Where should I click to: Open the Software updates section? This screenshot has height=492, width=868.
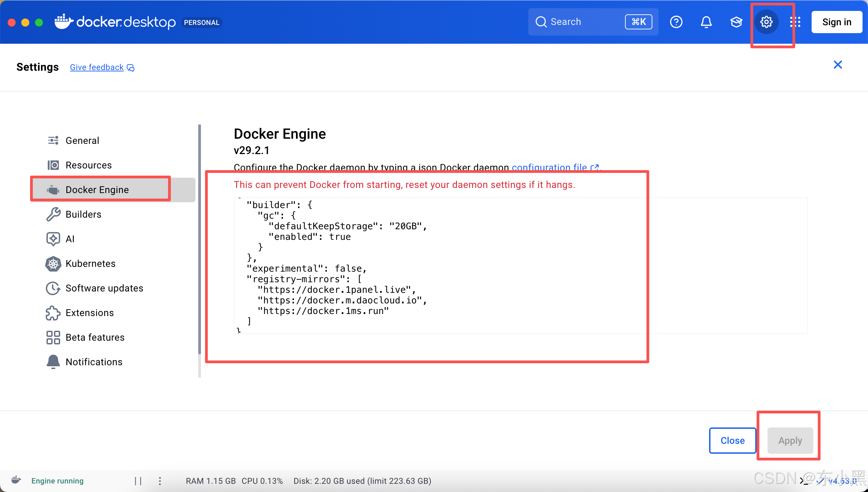tap(104, 288)
